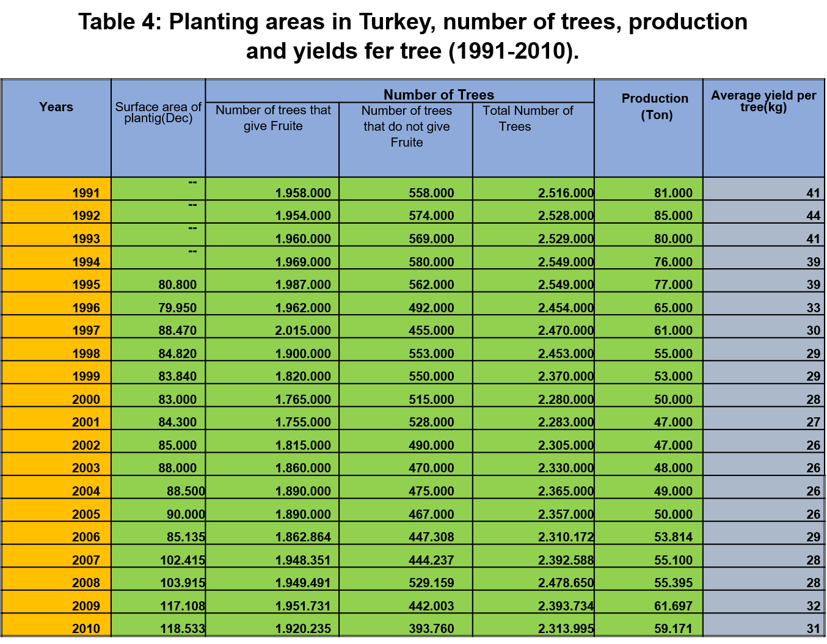Select the Surface area of planting header
Image resolution: width=827 pixels, height=644 pixels.
pyautogui.click(x=158, y=112)
